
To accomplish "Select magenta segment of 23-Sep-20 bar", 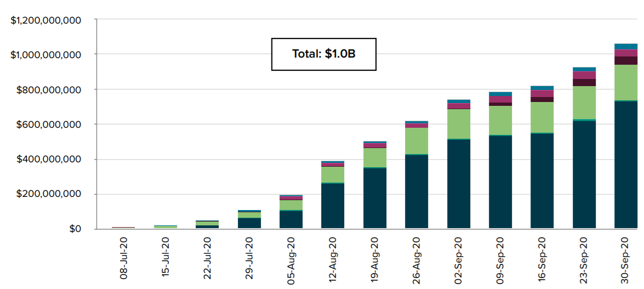I will (x=584, y=75).
